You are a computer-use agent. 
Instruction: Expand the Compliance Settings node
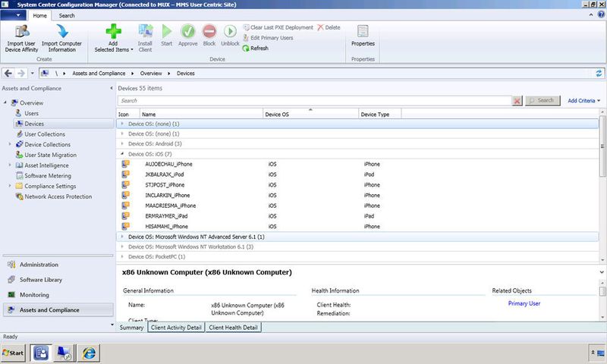coord(10,186)
